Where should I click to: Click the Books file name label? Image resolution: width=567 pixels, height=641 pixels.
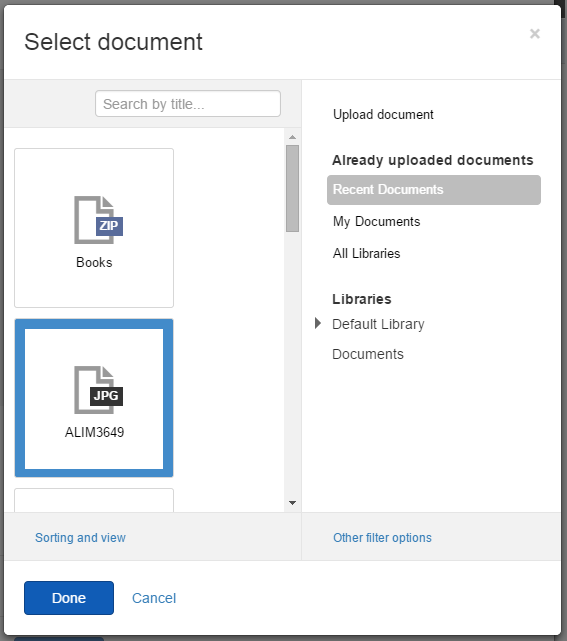[94, 262]
